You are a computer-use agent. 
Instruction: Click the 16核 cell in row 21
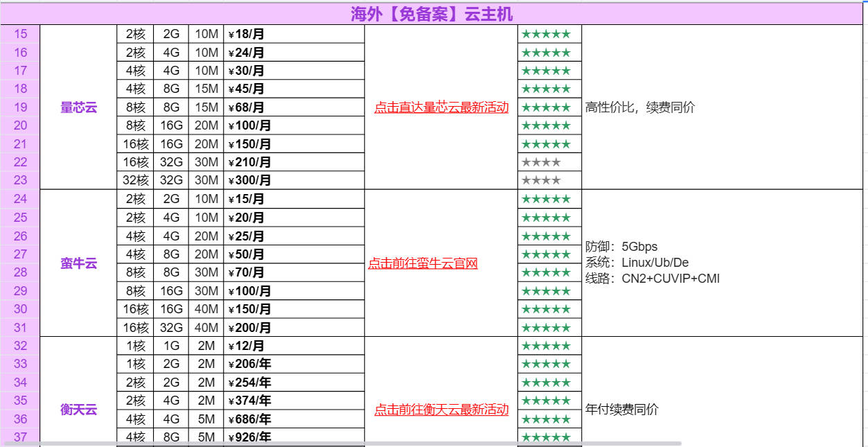(x=135, y=144)
